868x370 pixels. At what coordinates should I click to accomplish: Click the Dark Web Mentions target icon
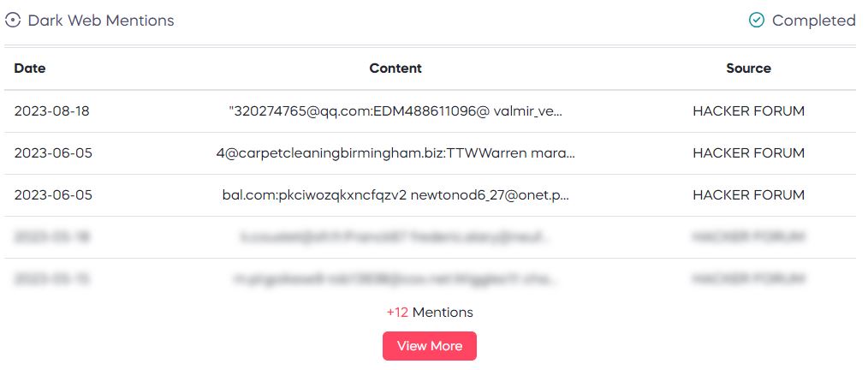point(12,21)
